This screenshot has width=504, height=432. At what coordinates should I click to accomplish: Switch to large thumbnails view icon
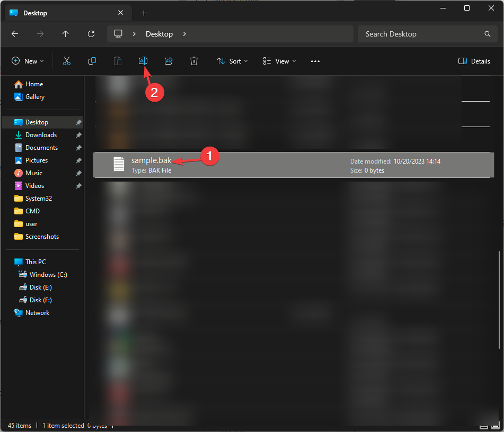[496, 427]
